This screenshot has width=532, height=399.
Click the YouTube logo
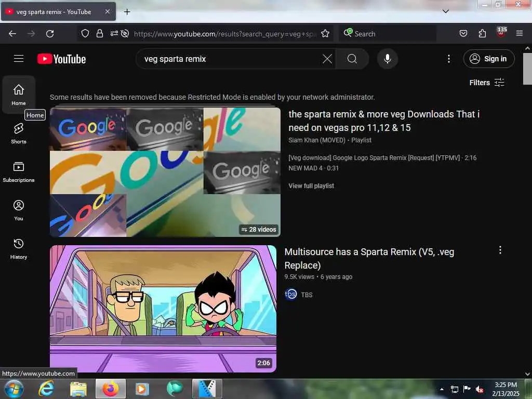61,59
